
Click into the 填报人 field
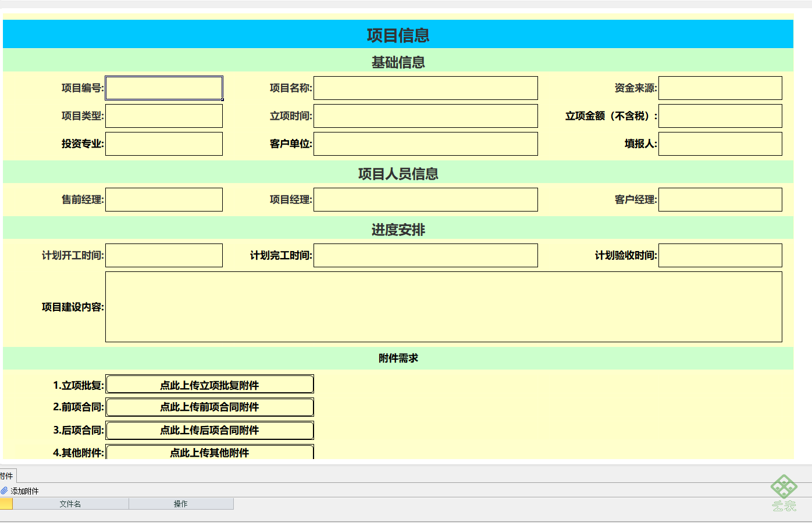coord(720,144)
